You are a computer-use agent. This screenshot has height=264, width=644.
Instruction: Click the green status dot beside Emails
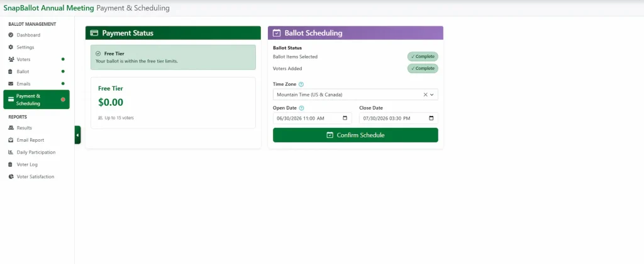(63, 83)
